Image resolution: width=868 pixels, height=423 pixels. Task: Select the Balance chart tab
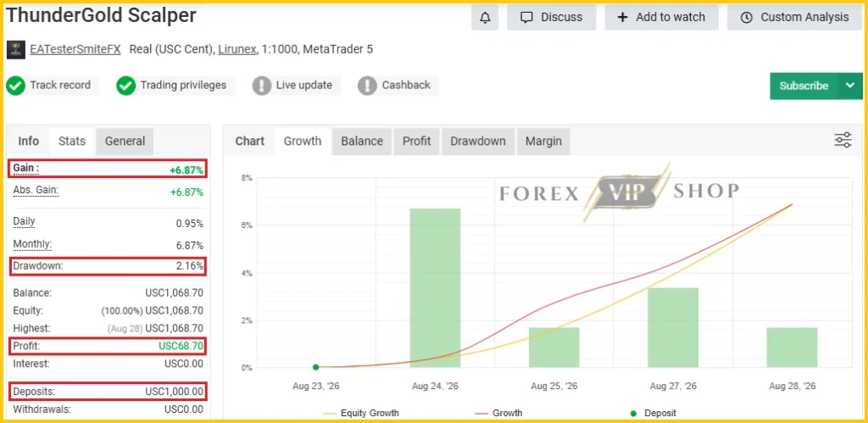pos(362,142)
